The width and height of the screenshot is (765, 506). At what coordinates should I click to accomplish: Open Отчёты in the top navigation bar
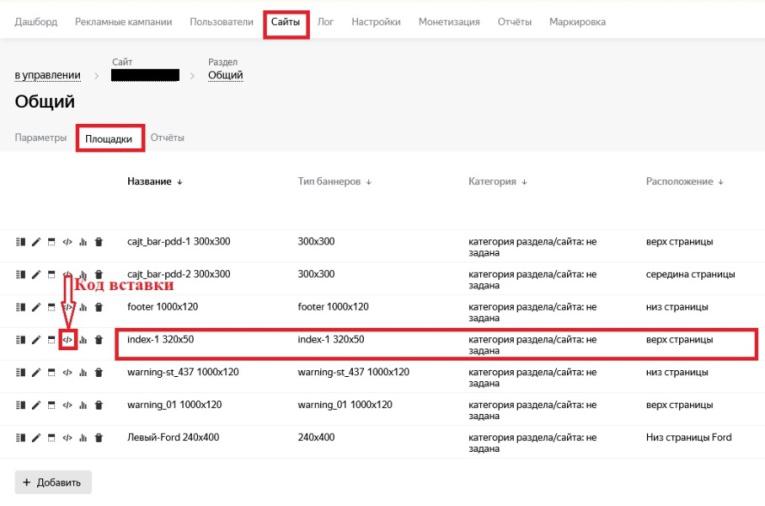(x=514, y=22)
